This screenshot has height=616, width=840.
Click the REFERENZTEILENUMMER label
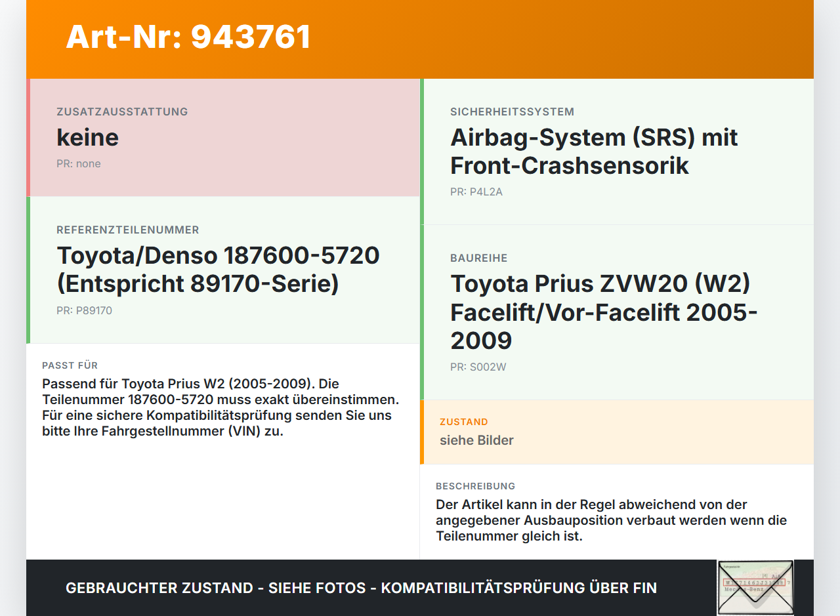click(128, 230)
